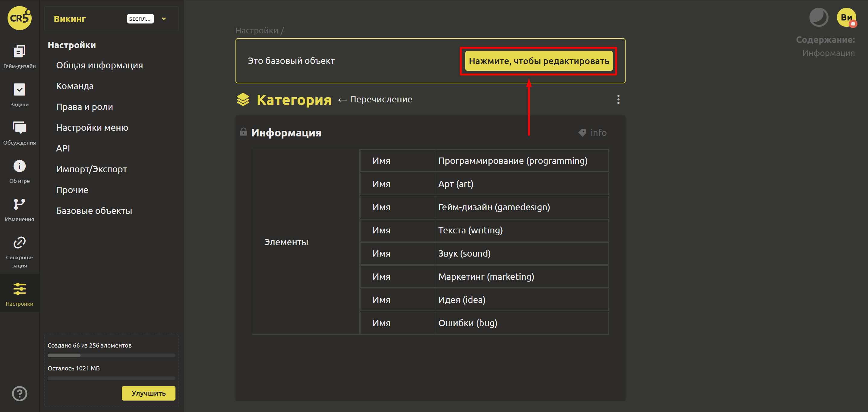This screenshot has height=412, width=868.
Task: Toggle dark mode moon icon
Action: point(819,17)
